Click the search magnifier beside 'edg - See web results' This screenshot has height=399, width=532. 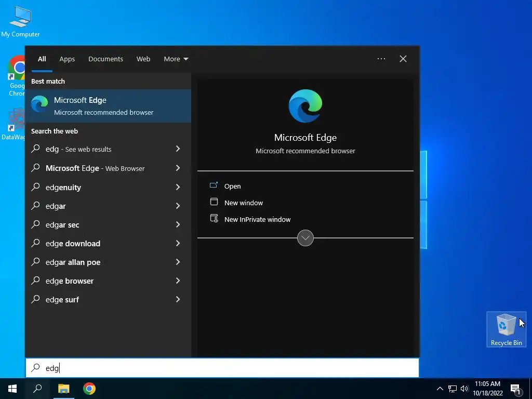tap(36, 149)
